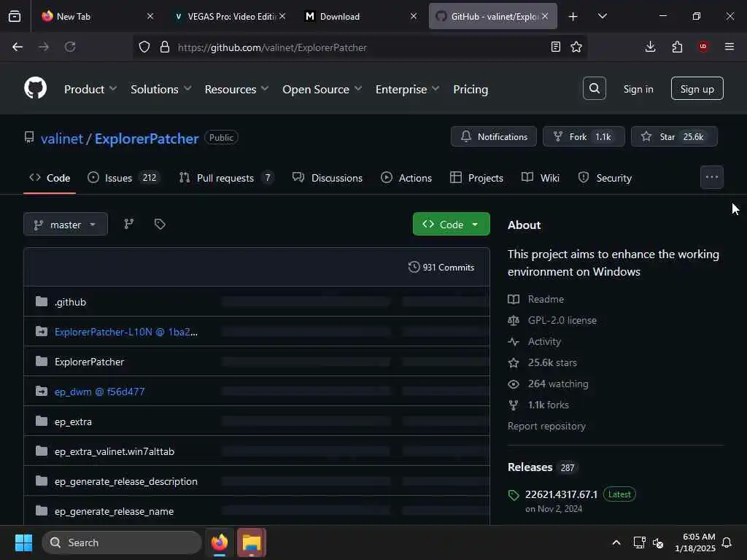Reload the page with refresh icon

(70, 47)
